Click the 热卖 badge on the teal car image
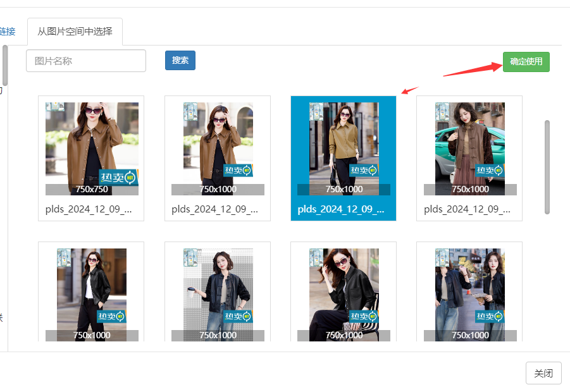 pos(489,171)
